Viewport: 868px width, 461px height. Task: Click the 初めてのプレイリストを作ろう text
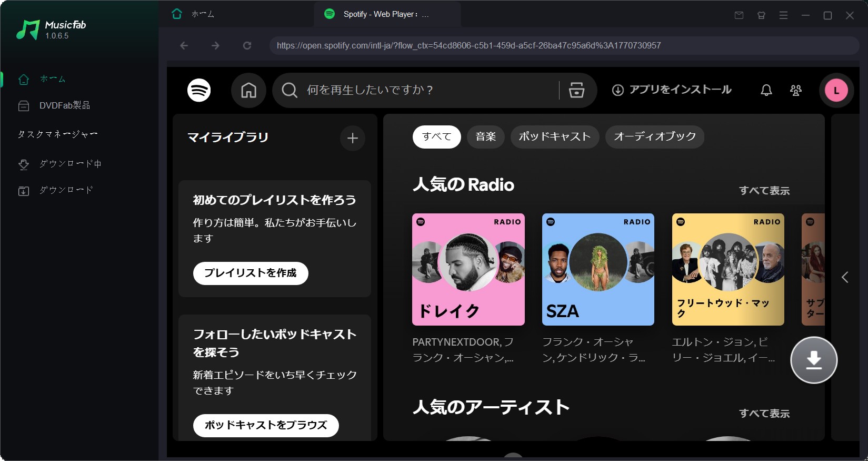[x=274, y=200]
